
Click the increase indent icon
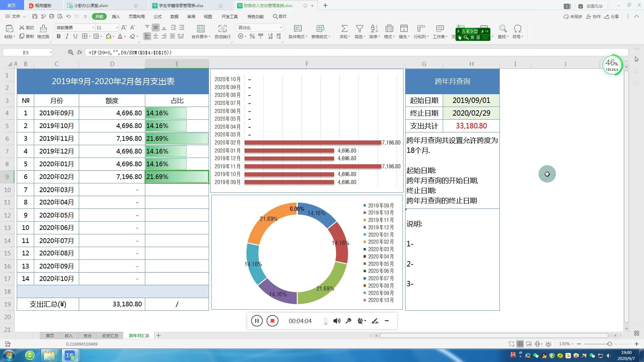point(182,27)
